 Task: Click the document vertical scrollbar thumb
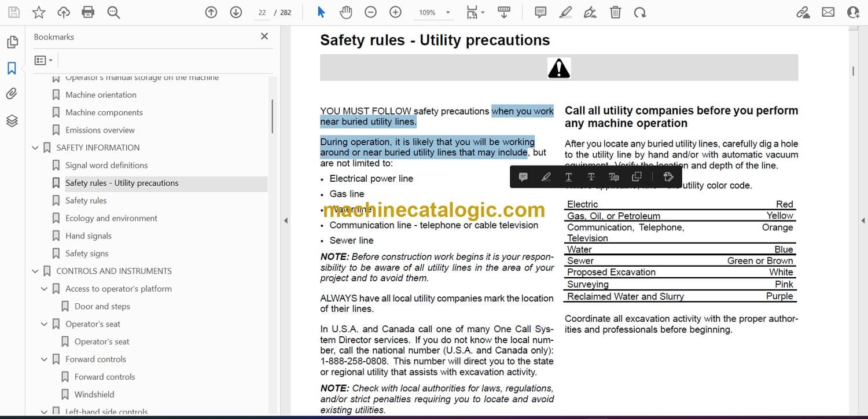pos(853,71)
